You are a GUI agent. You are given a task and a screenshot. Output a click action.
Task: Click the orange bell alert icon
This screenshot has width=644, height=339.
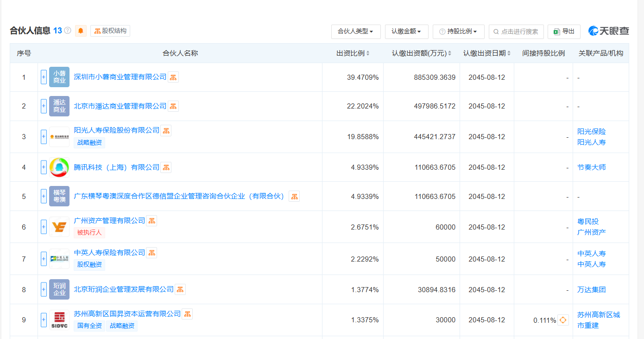pyautogui.click(x=81, y=31)
